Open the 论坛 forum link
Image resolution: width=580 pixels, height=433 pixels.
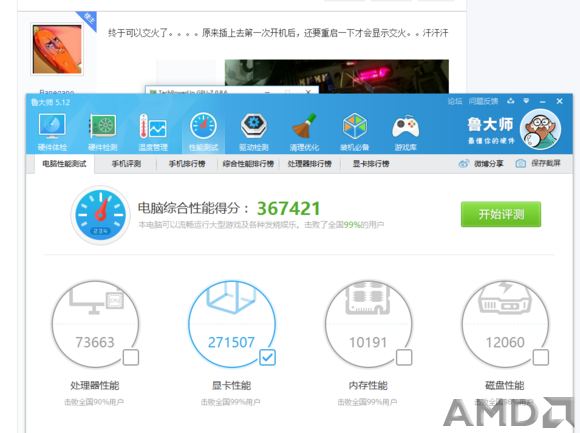[455, 101]
